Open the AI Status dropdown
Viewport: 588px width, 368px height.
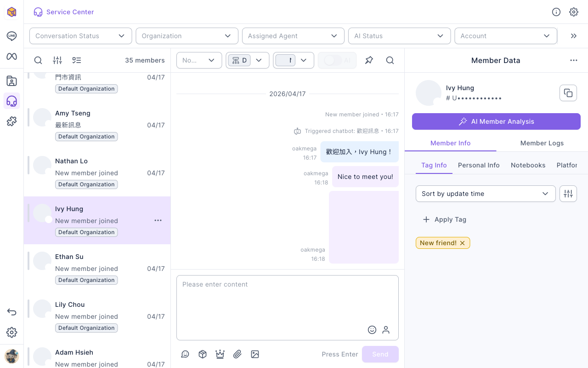(399, 36)
